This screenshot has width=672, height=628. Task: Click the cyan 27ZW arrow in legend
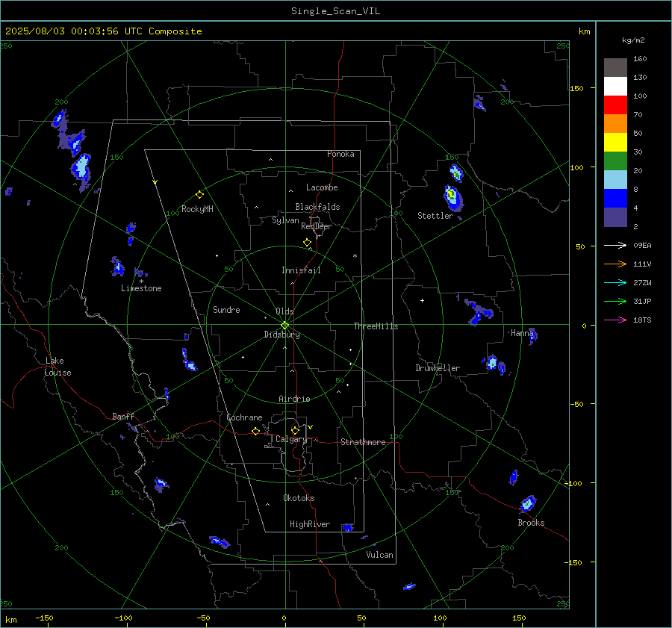pyautogui.click(x=615, y=282)
